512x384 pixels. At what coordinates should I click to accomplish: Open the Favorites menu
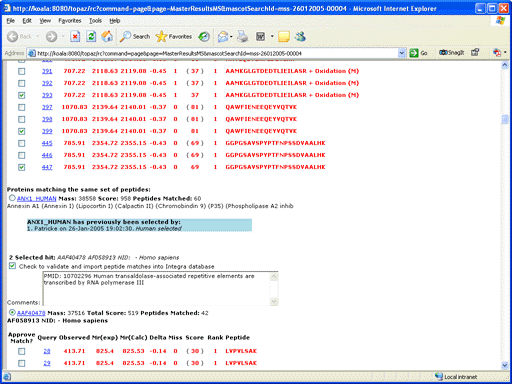click(70, 21)
